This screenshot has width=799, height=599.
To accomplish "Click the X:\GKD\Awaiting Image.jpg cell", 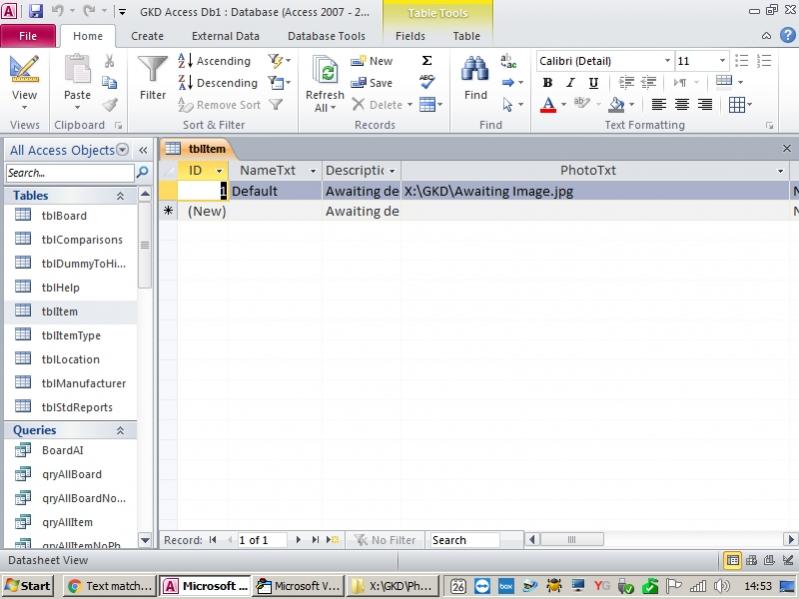I will pos(595,191).
